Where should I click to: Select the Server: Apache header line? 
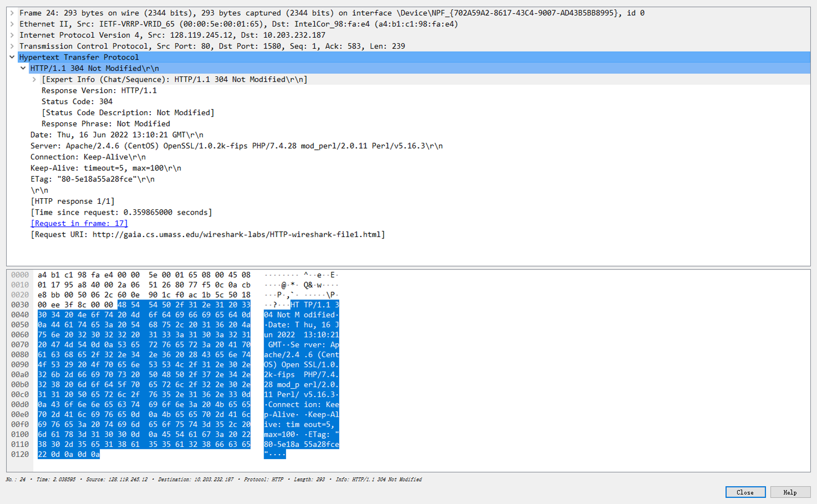tap(237, 146)
